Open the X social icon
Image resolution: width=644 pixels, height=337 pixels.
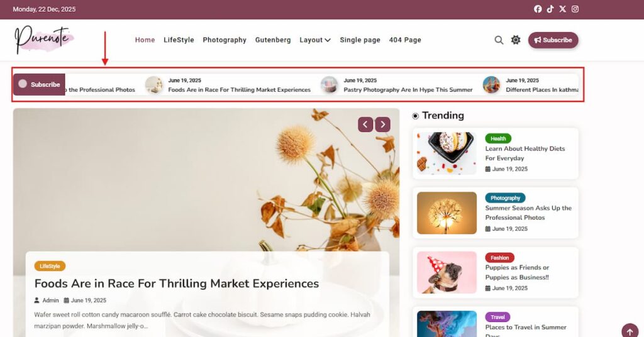coord(563,9)
